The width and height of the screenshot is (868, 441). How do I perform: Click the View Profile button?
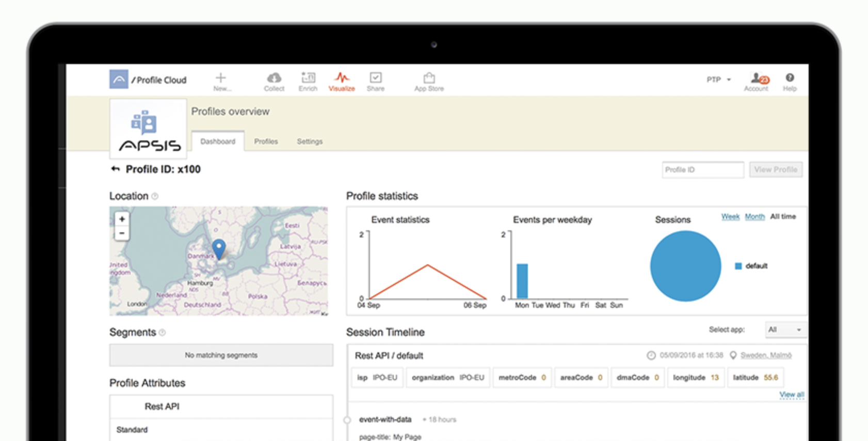775,169
